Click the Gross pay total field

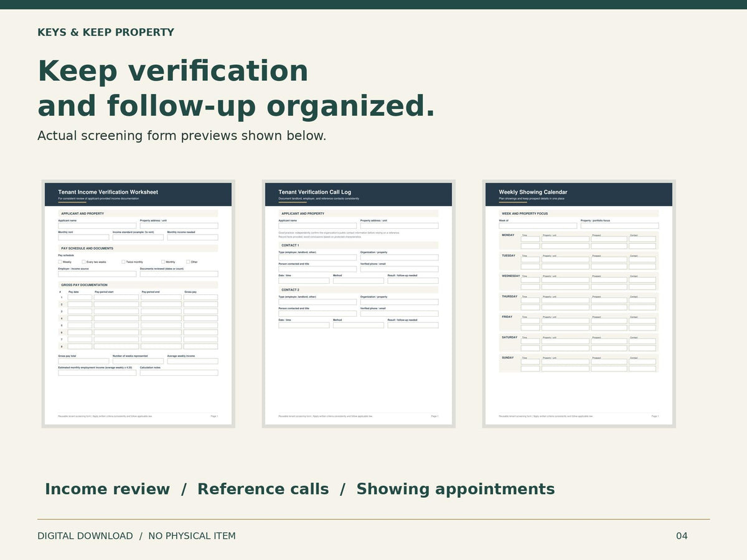pos(83,361)
